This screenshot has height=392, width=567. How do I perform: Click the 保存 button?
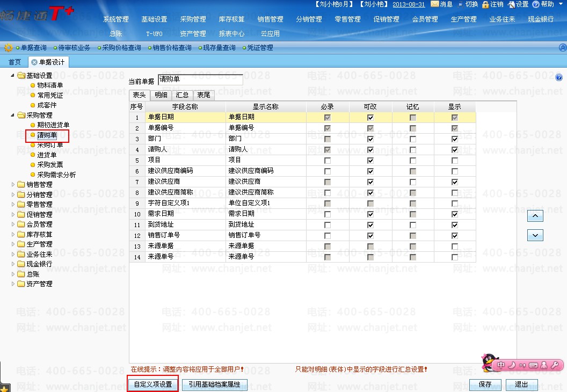click(485, 384)
